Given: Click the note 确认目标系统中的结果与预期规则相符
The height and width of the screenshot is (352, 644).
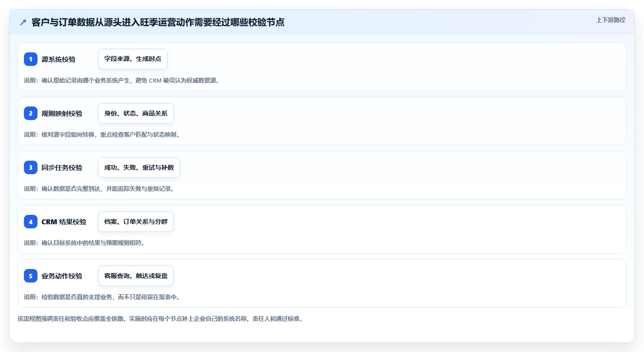Looking at the screenshot, I should tap(84, 243).
